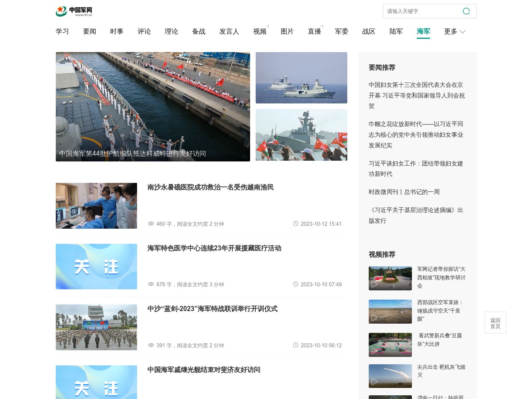Click eye icon beside 676 字
This screenshot has height=399, width=532.
point(151,284)
